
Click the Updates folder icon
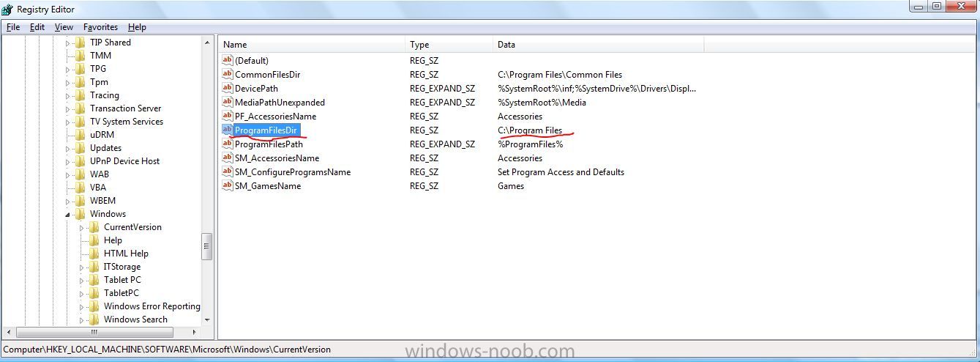pos(81,148)
